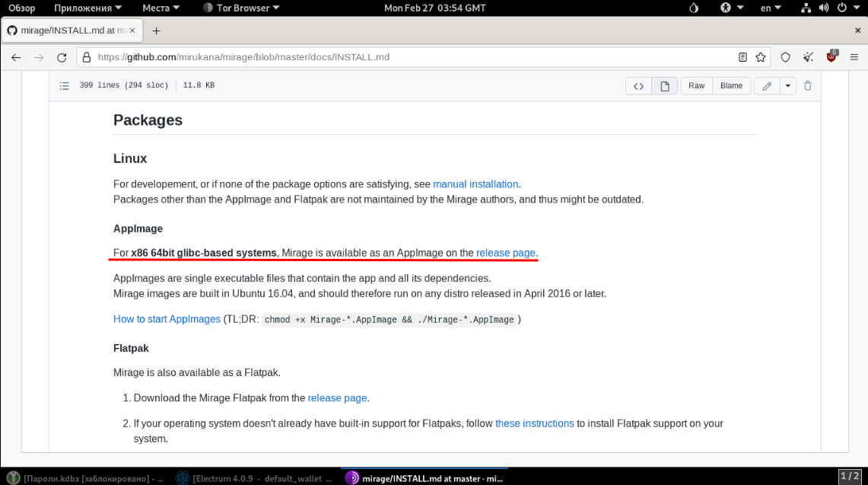
Task: Click the manual installation link
Action: coord(475,184)
